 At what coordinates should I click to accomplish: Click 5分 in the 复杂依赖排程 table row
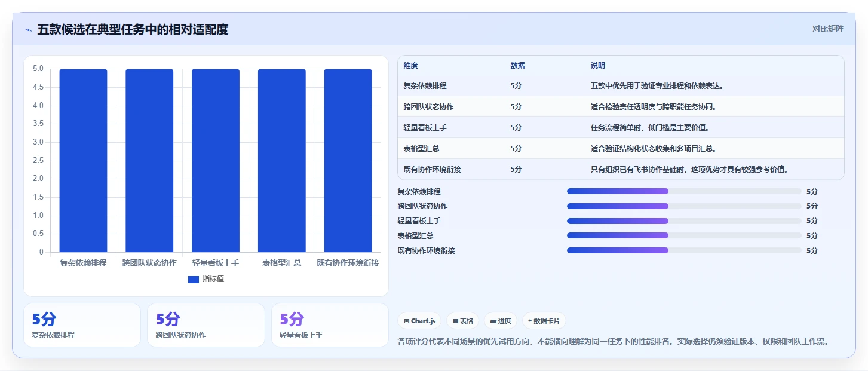pos(516,86)
